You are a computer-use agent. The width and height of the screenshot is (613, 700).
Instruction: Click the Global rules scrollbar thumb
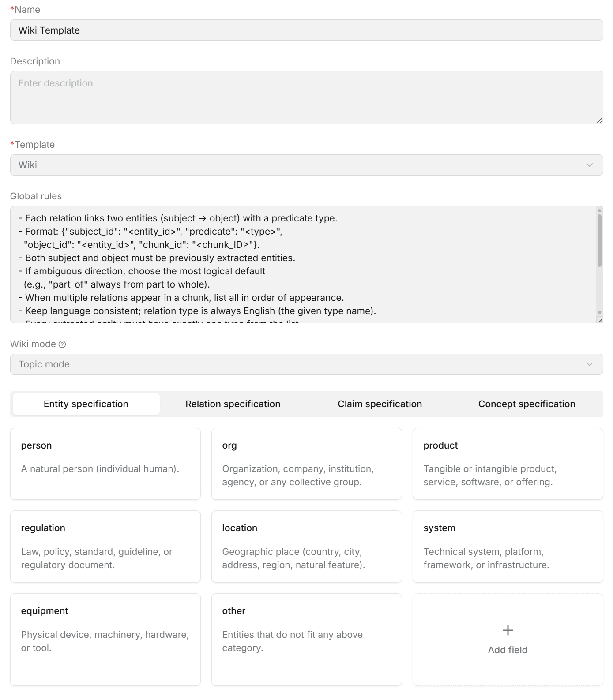(x=599, y=240)
